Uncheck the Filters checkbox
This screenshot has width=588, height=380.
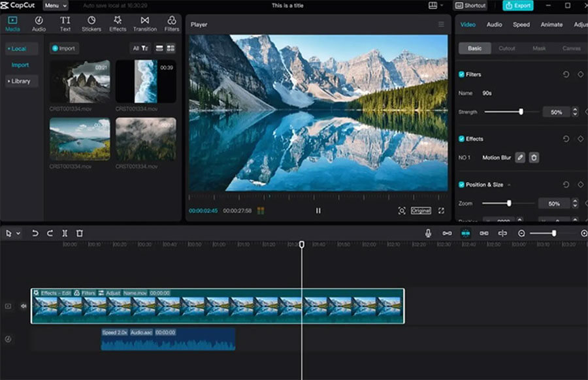click(462, 74)
